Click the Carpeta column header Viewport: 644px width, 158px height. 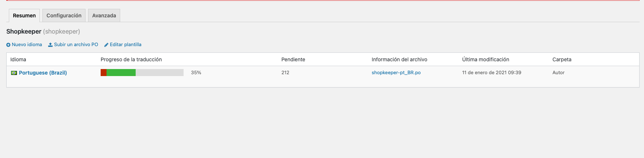click(x=562, y=59)
